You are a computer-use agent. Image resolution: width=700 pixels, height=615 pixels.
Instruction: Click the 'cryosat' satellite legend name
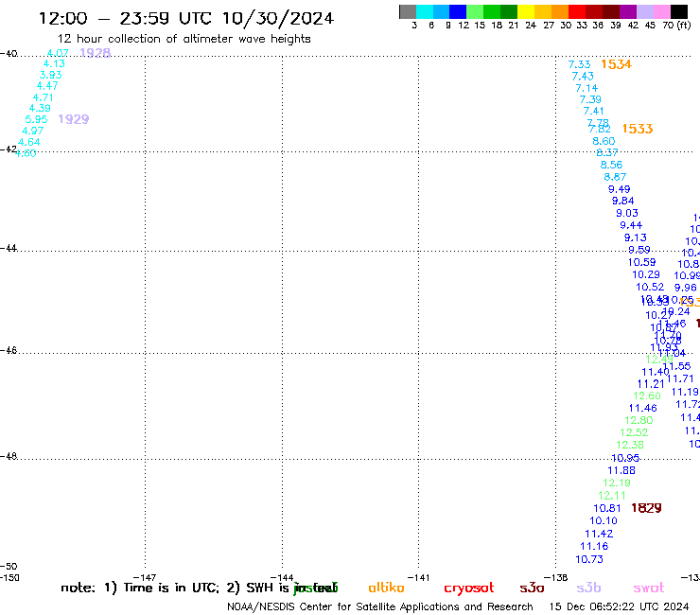click(469, 588)
